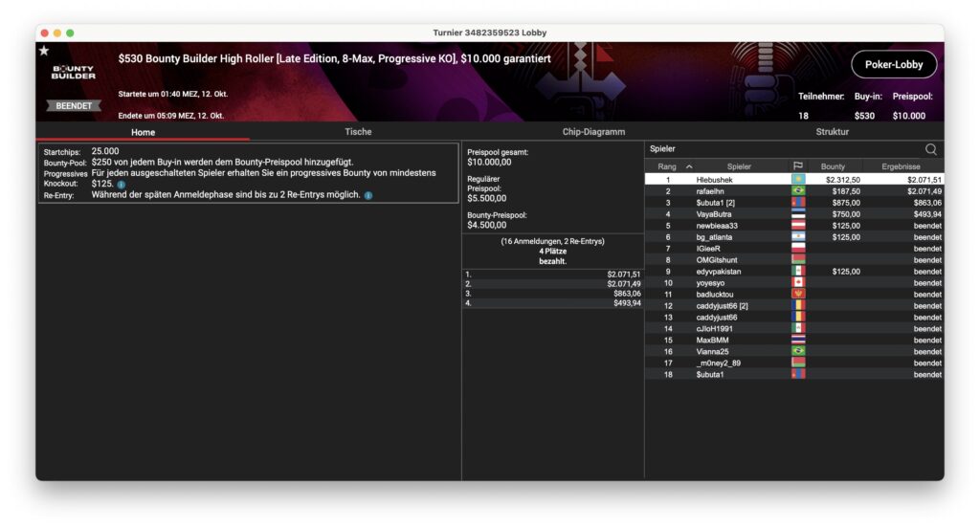Click the Bounty Builder logo
Screen dimensions: 980x528
coord(74,73)
